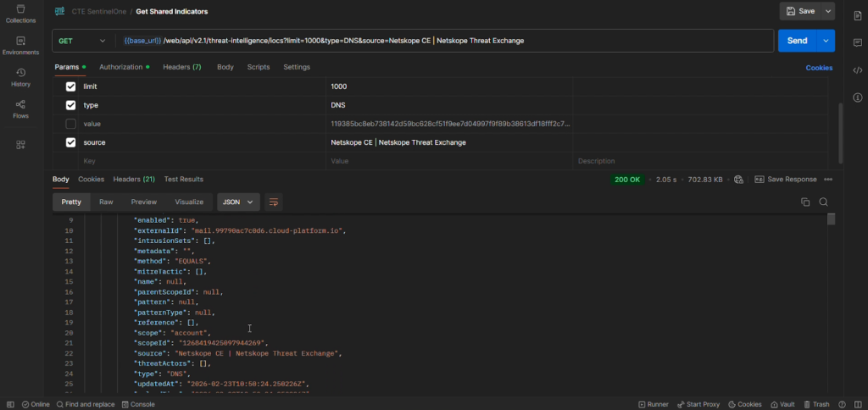Search within the response body
868x410 pixels.
[x=823, y=202]
